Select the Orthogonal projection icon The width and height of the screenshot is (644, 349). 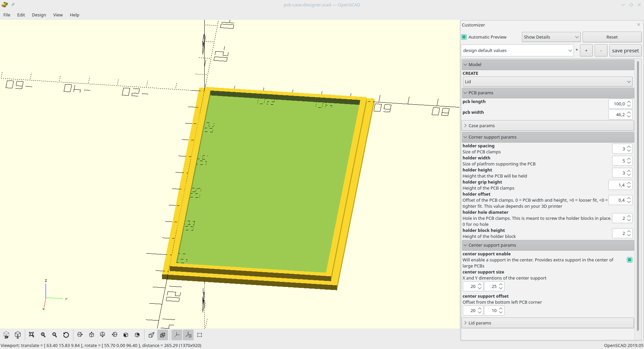tap(163, 335)
